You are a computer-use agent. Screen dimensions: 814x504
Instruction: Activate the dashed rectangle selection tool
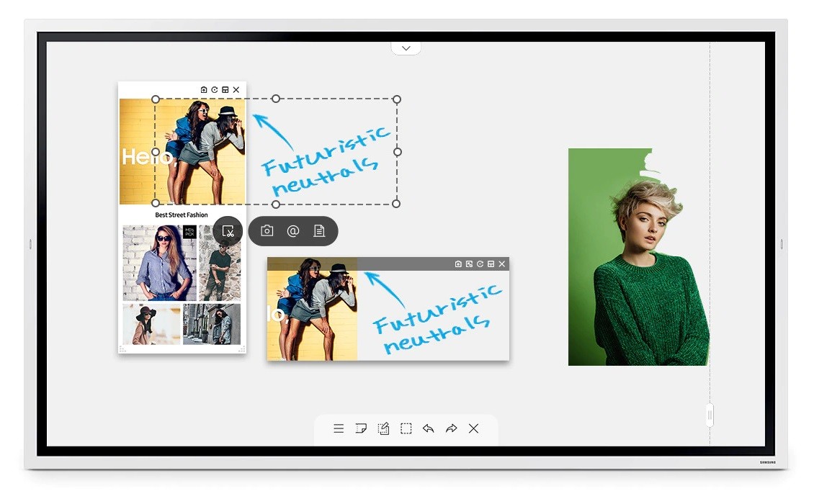[406, 428]
